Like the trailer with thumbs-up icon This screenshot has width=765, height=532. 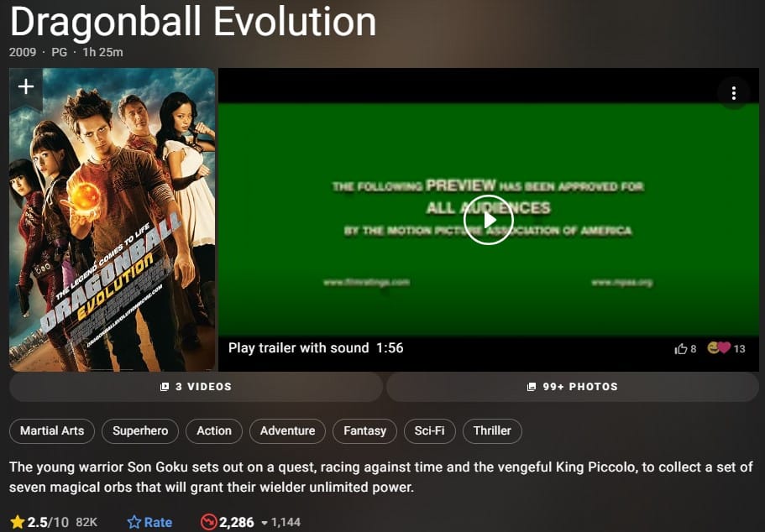[680, 348]
